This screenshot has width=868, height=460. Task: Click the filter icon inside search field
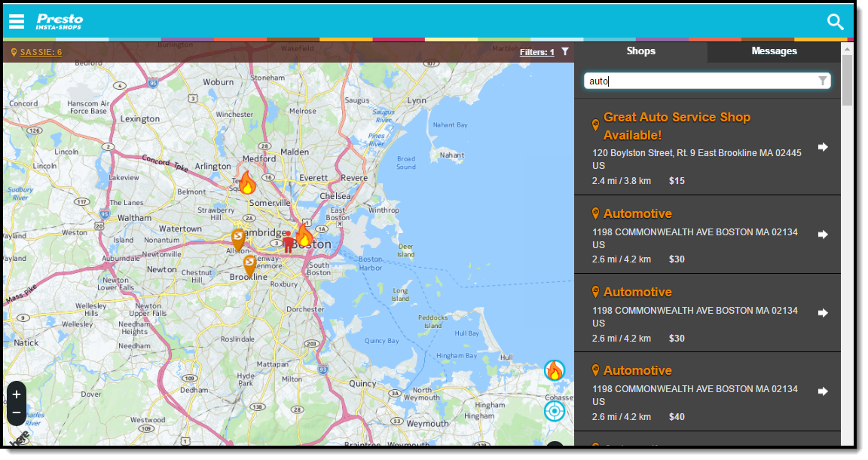point(823,81)
